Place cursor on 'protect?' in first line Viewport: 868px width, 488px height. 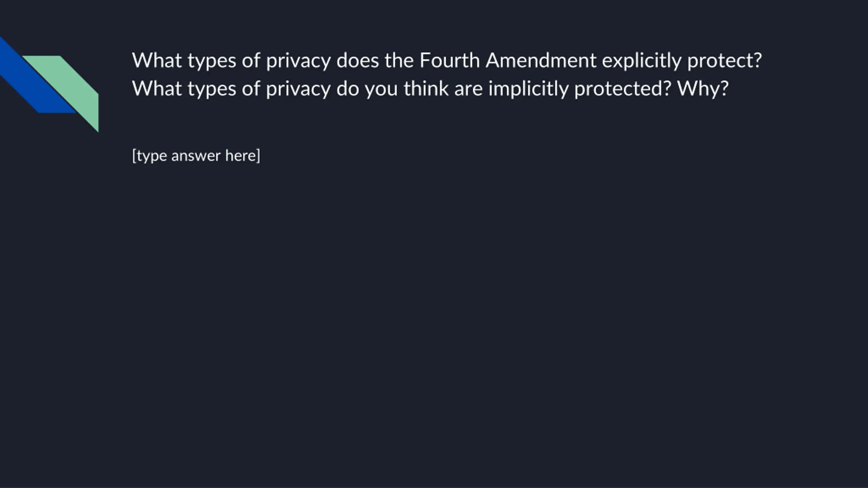point(725,61)
